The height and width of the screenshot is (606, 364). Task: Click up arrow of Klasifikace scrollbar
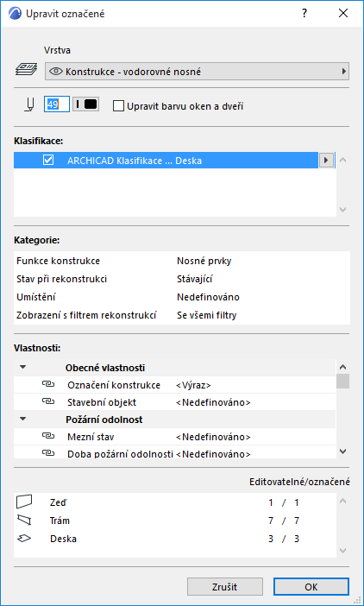coord(342,160)
